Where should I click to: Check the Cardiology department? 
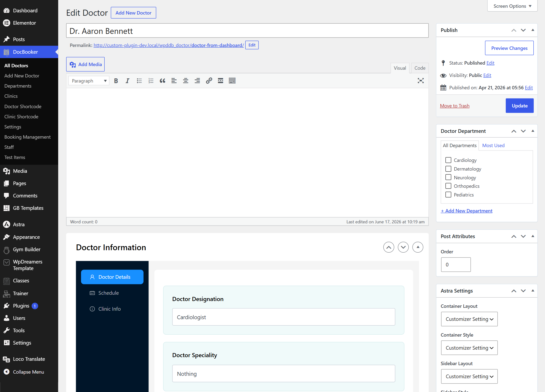click(x=448, y=160)
